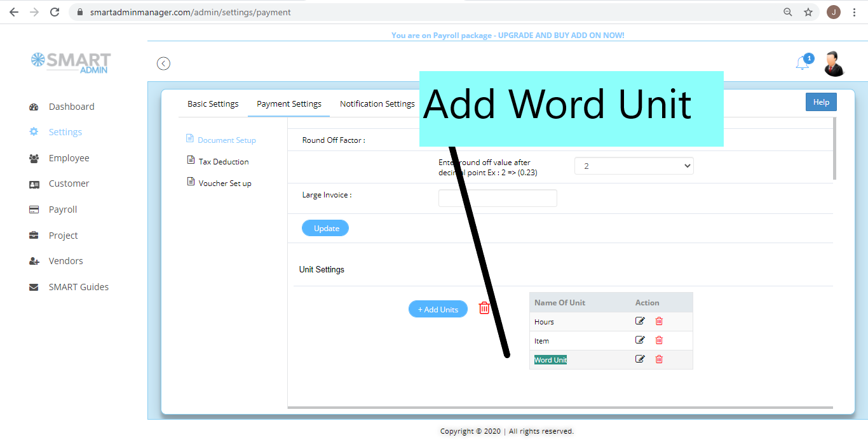This screenshot has width=868, height=440.
Task: Open the Round Off Factor value dropdown
Action: (634, 166)
